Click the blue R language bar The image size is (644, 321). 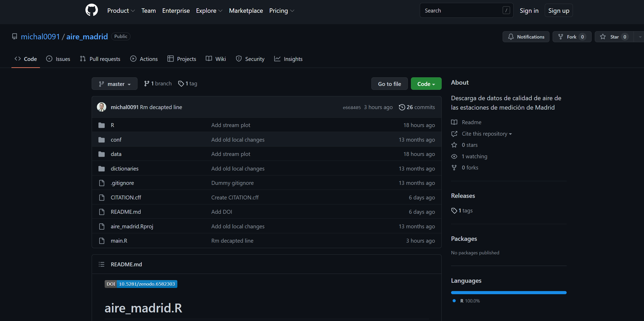tap(509, 293)
